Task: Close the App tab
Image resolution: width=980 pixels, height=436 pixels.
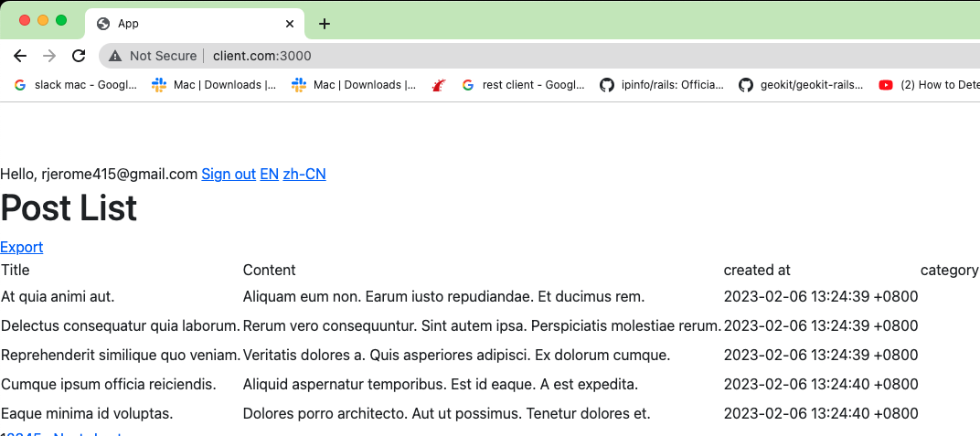Action: pos(291,24)
